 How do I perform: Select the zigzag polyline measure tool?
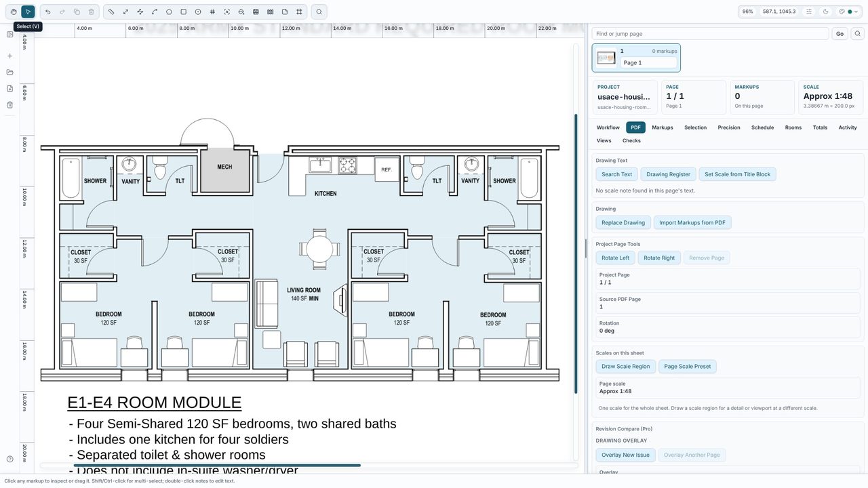point(140,12)
